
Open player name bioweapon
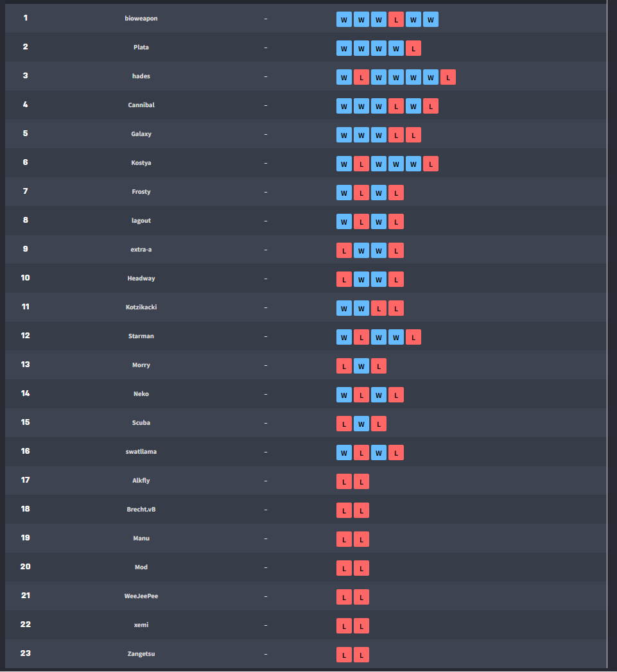coord(141,19)
